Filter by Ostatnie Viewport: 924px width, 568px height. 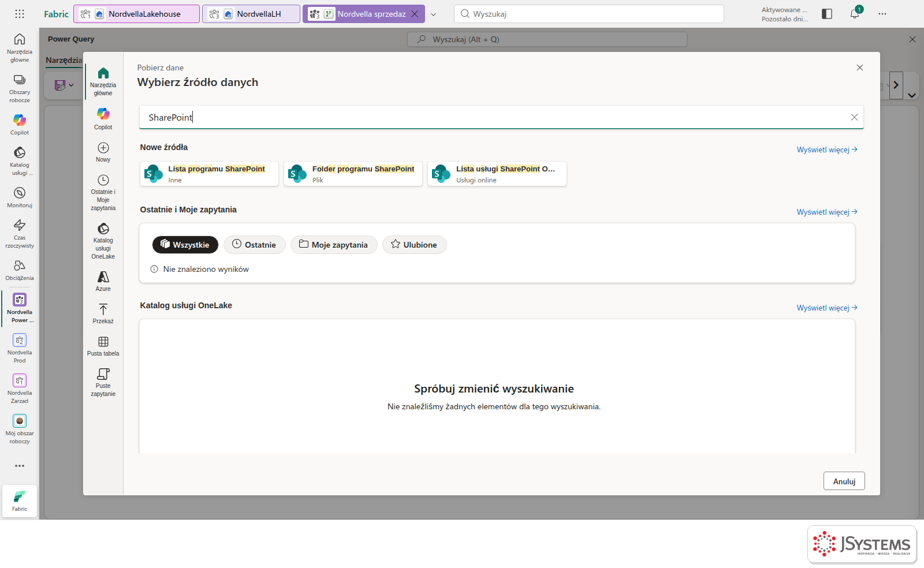tap(254, 245)
